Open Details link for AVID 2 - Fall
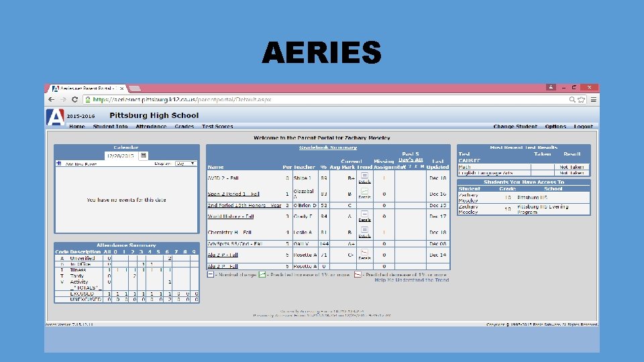The height and width of the screenshot is (362, 644). click(x=364, y=182)
